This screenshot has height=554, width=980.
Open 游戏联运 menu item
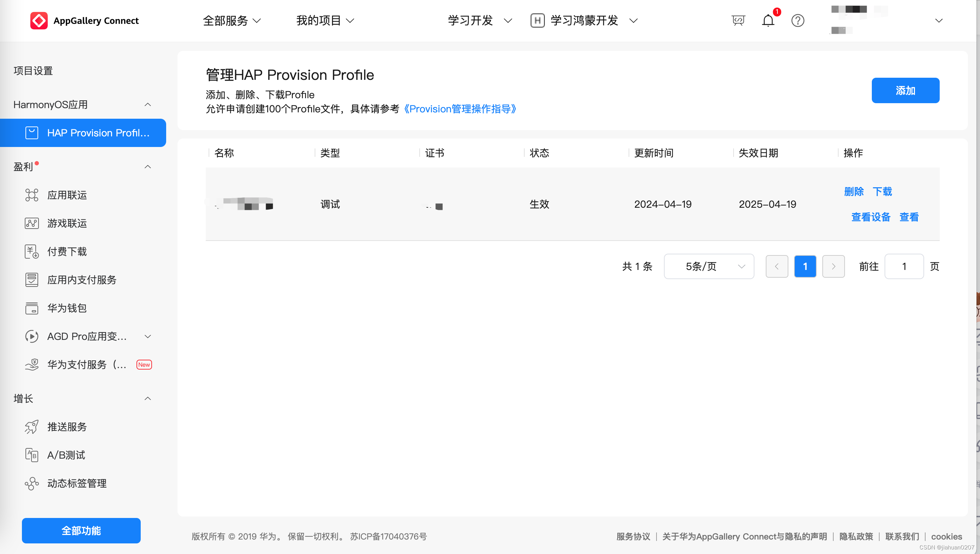click(67, 223)
